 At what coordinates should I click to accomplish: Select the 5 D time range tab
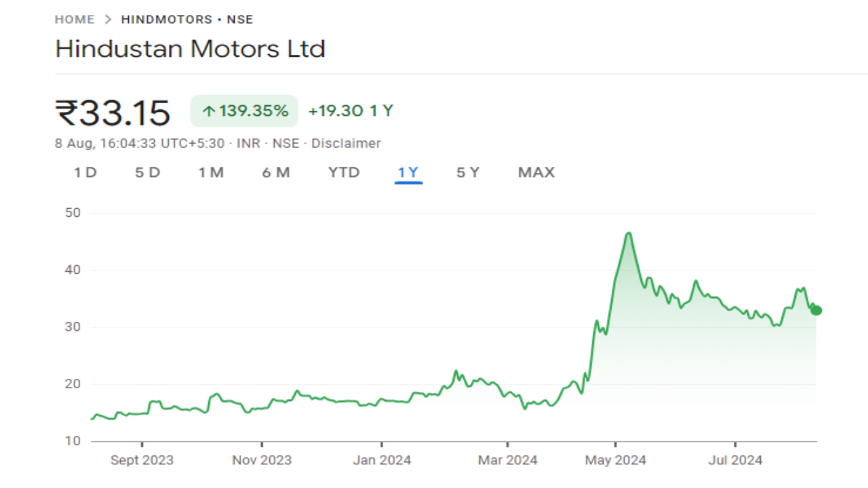tap(147, 172)
